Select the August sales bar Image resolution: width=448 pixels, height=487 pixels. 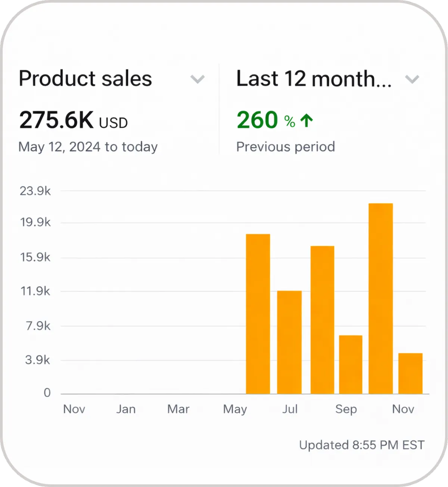(x=322, y=320)
